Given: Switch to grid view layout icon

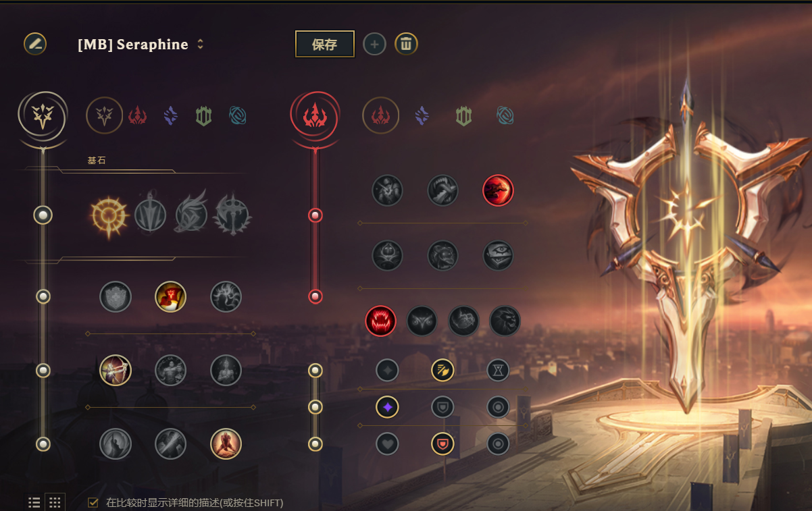Looking at the screenshot, I should pyautogui.click(x=55, y=502).
